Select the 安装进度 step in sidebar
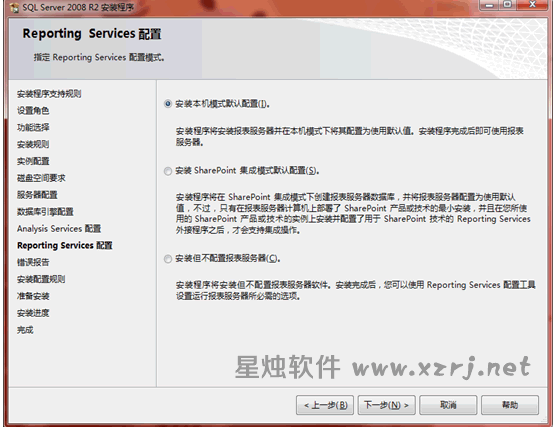The width and height of the screenshot is (556, 427). pyautogui.click(x=33, y=313)
